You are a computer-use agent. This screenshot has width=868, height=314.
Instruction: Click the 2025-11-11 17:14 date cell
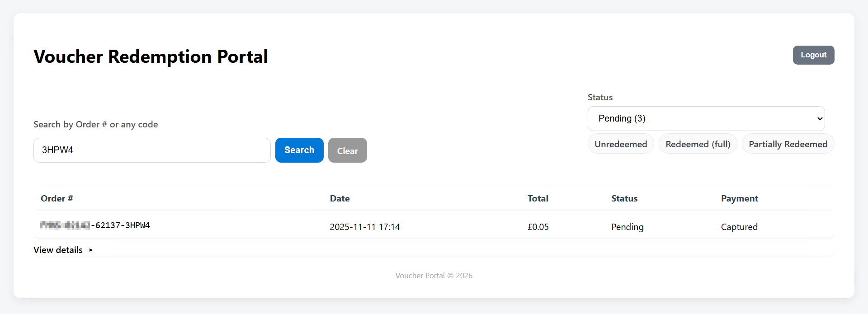pos(364,227)
